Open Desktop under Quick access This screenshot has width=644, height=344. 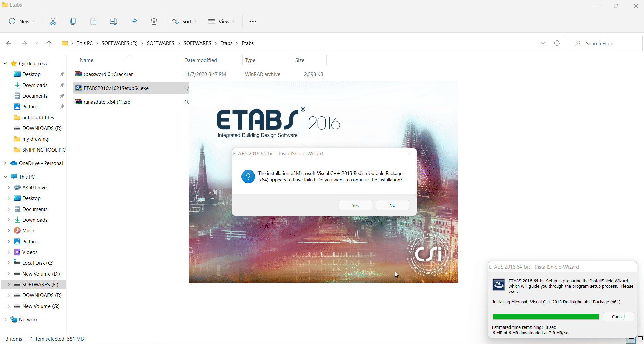31,74
